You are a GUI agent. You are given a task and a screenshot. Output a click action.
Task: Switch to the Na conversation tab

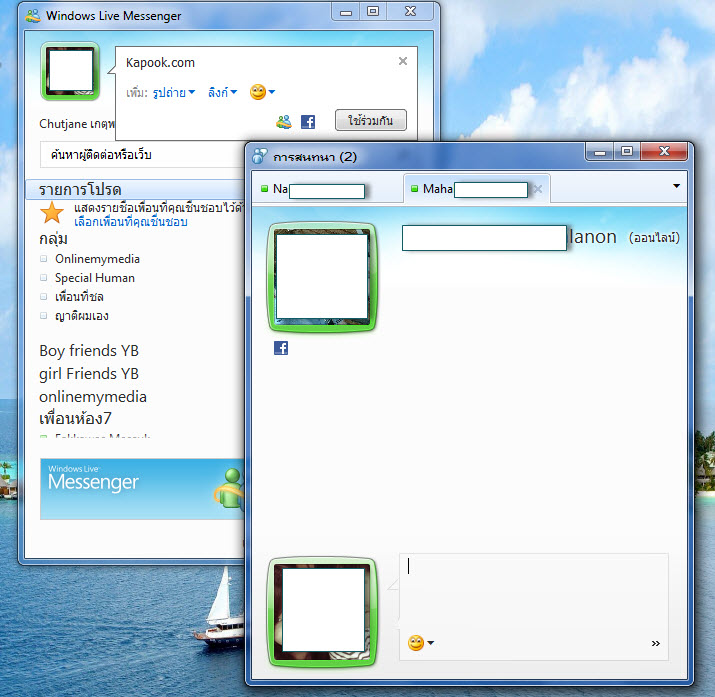326,189
